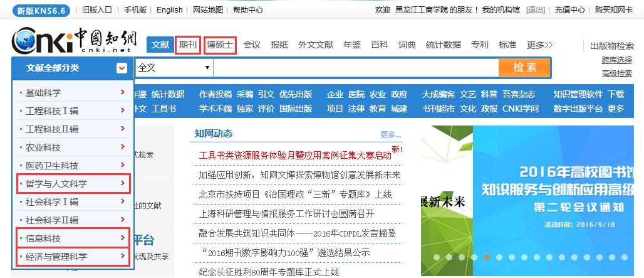
Task: Select 社会科学Ⅰ辑 category
Action: click(73, 202)
